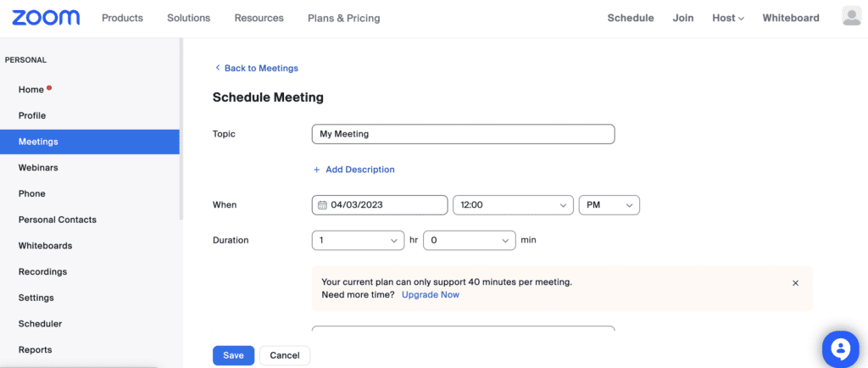Click Add Description link
This screenshot has height=368, width=868.
point(353,170)
